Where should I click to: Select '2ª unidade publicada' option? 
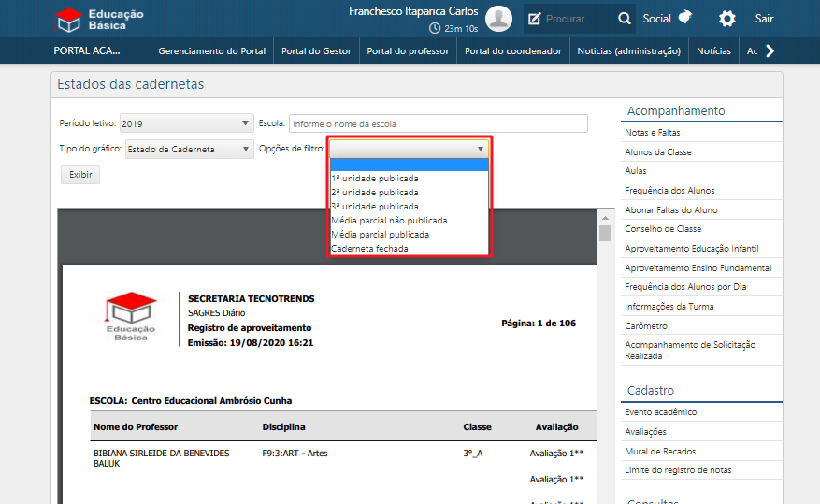tap(409, 193)
